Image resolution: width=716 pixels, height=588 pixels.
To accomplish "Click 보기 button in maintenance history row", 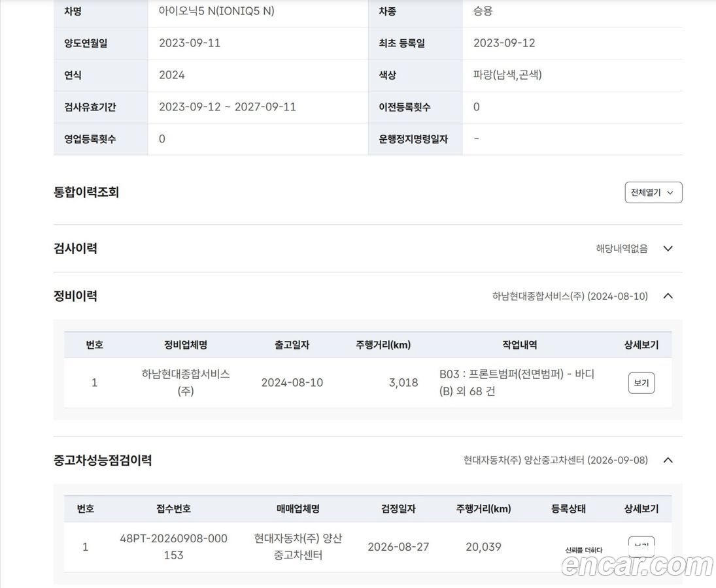I will point(641,383).
